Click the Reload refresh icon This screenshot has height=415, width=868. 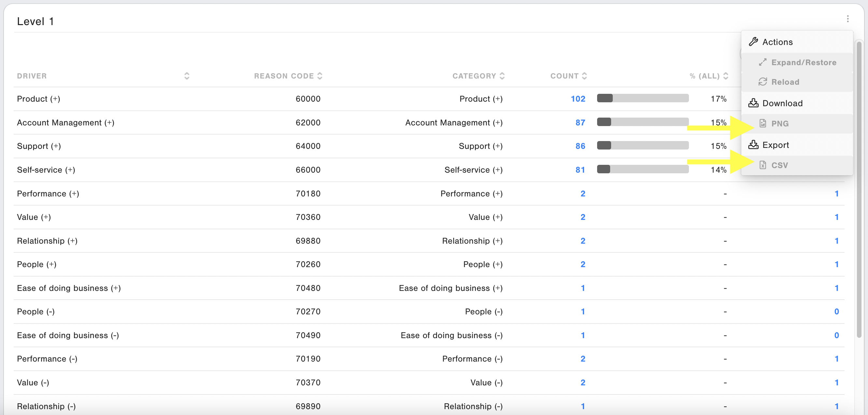(763, 82)
